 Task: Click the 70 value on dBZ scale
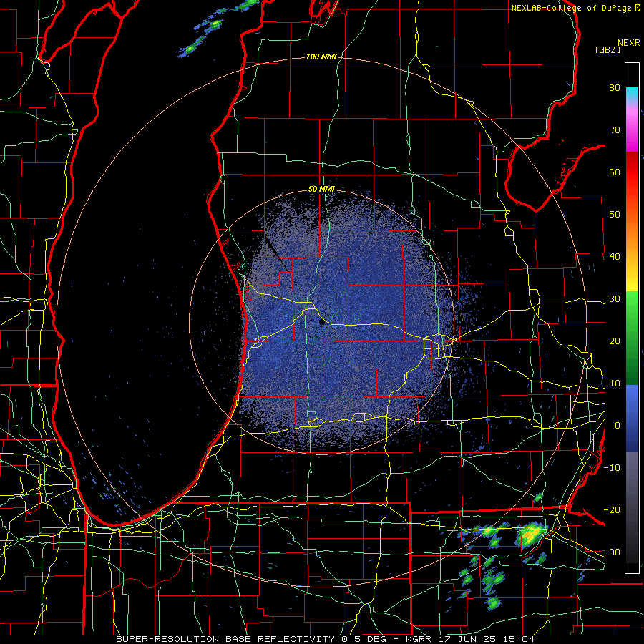coord(615,130)
